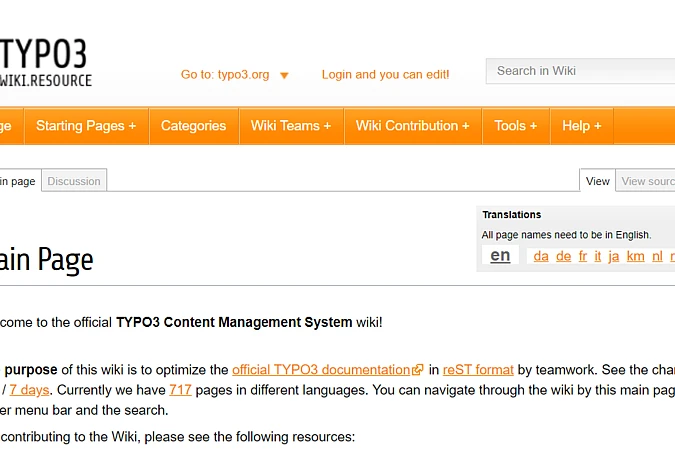Click 'Login and you can edit!' link
This screenshot has height=450, width=675.
385,75
